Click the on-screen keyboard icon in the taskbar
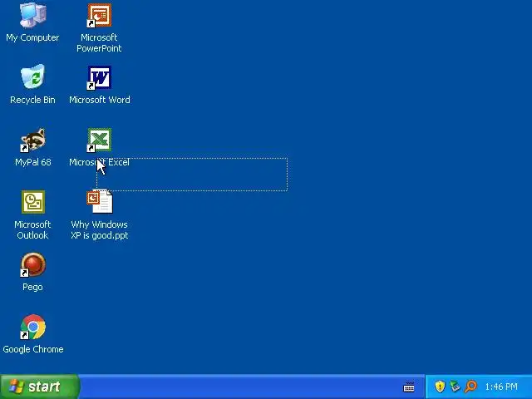Screen dimensions: 532x399 [409, 387]
